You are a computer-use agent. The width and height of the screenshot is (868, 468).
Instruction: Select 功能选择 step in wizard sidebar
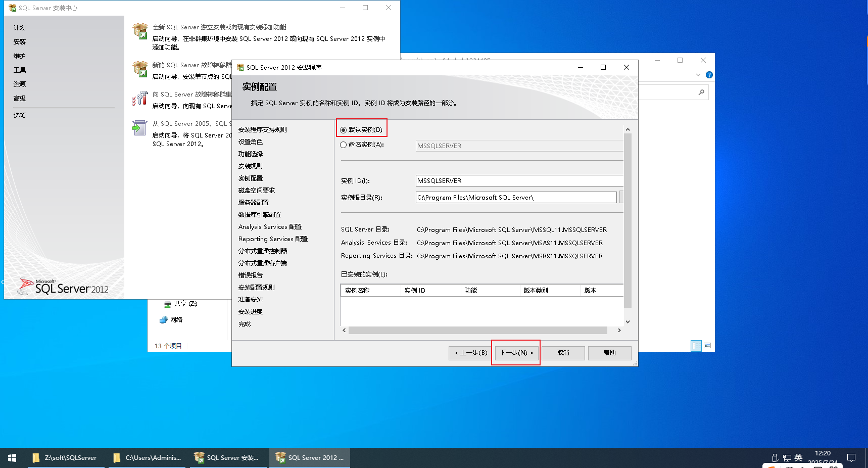251,154
